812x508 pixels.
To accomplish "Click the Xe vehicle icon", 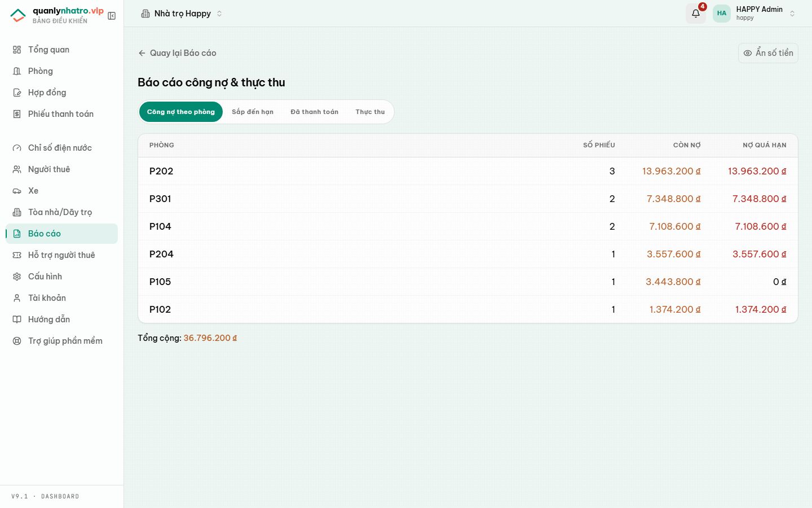I will click(17, 191).
